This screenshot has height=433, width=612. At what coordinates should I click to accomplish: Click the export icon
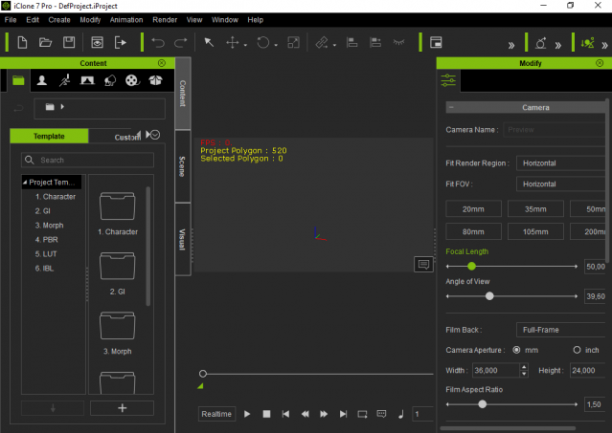121,42
